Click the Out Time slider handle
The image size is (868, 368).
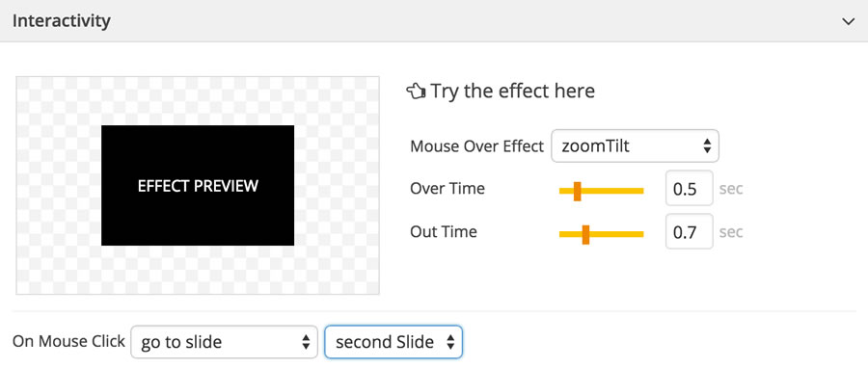pyautogui.click(x=585, y=234)
